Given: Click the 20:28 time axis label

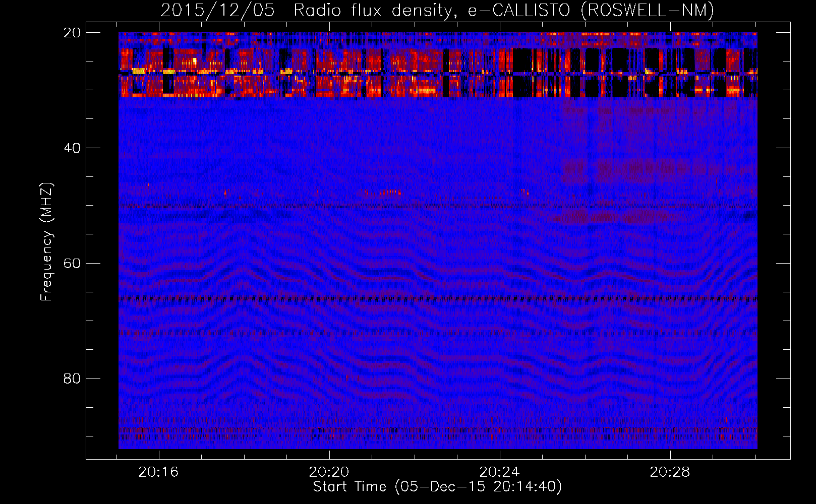Looking at the screenshot, I should click(670, 472).
